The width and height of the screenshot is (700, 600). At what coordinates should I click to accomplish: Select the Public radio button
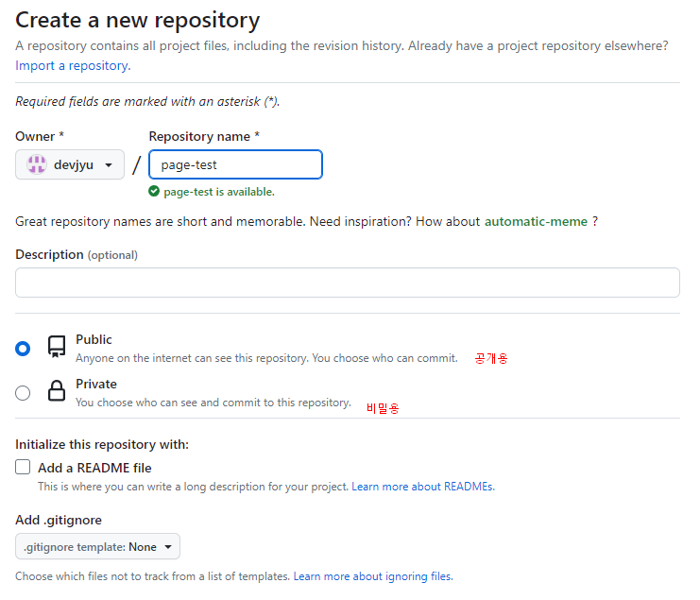pos(23,349)
